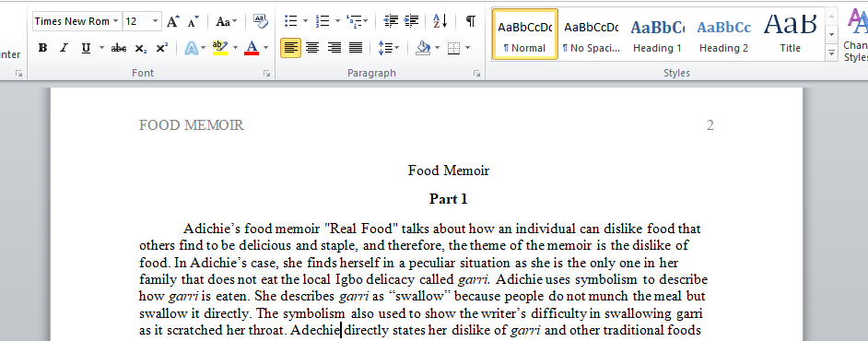Image resolution: width=868 pixels, height=341 pixels.
Task: Open Bullets library dropdown arrow
Action: (306, 21)
